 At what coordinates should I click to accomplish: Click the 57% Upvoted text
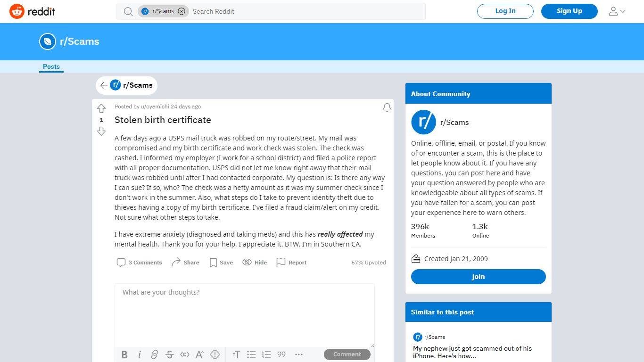tap(369, 263)
